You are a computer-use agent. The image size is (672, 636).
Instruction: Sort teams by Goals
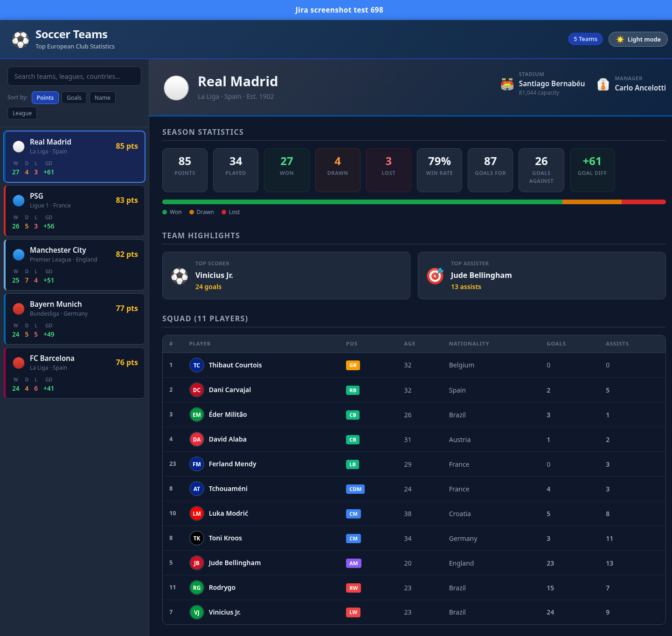(74, 97)
